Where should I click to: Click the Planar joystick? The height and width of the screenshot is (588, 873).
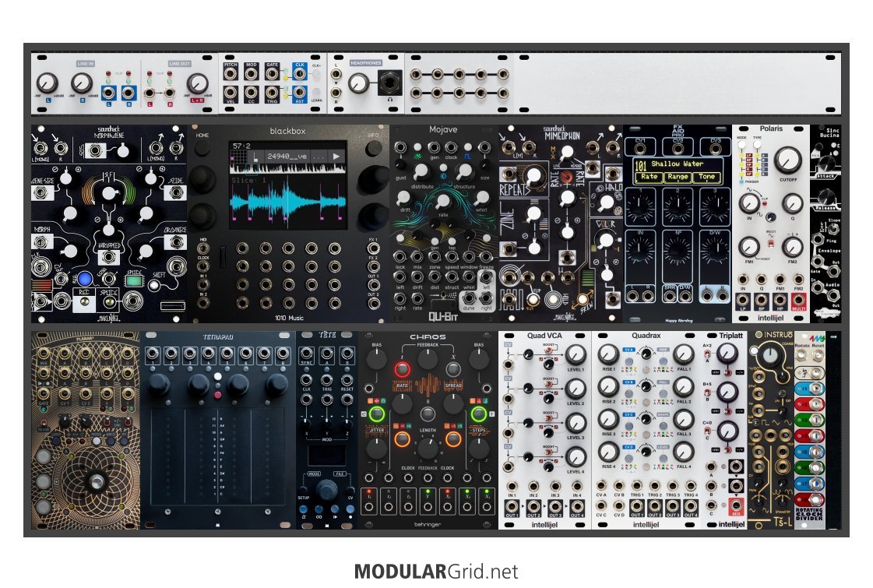(97, 482)
